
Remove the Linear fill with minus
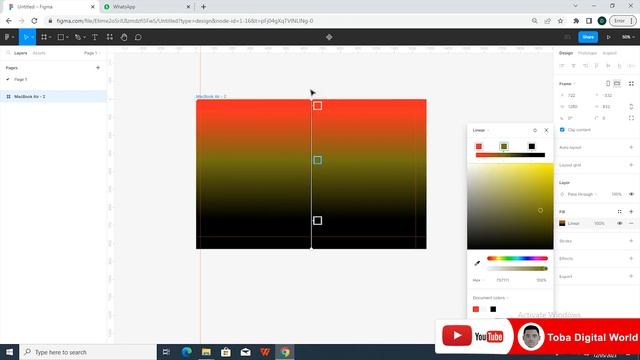pos(631,223)
